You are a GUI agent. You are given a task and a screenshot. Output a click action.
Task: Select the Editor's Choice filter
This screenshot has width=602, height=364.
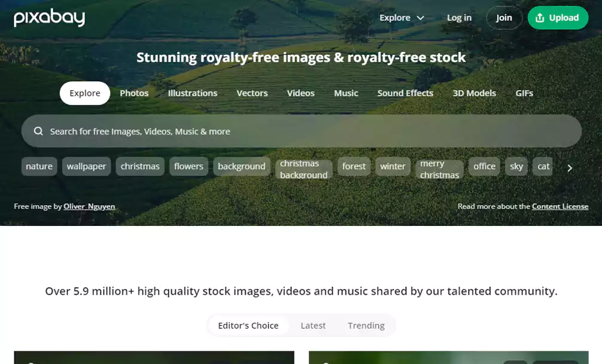pyautogui.click(x=248, y=326)
